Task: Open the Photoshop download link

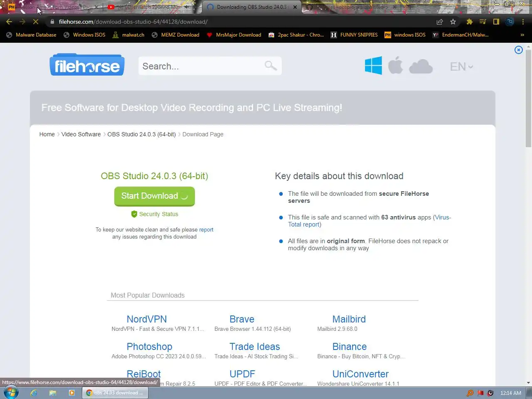Action: (150, 347)
